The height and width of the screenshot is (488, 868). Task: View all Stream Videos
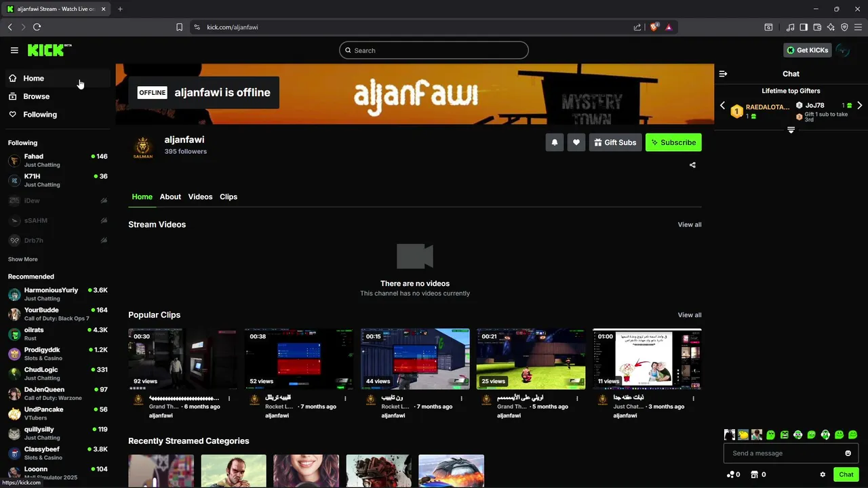[690, 224]
